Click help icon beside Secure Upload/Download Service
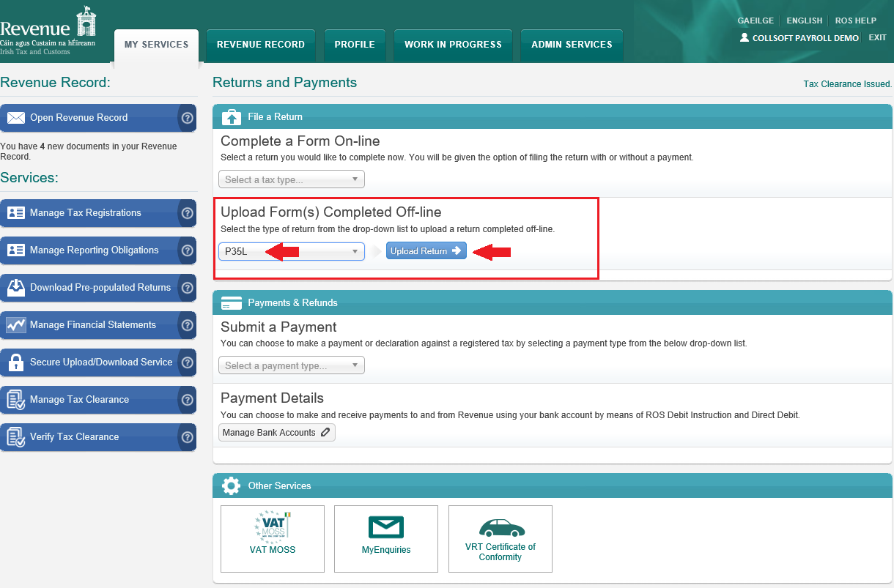The width and height of the screenshot is (894, 588). [187, 362]
